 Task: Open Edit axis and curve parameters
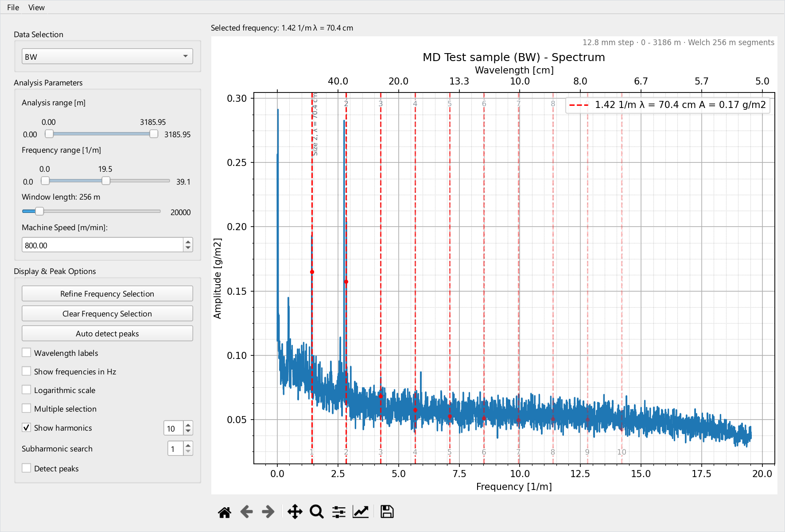(x=361, y=512)
